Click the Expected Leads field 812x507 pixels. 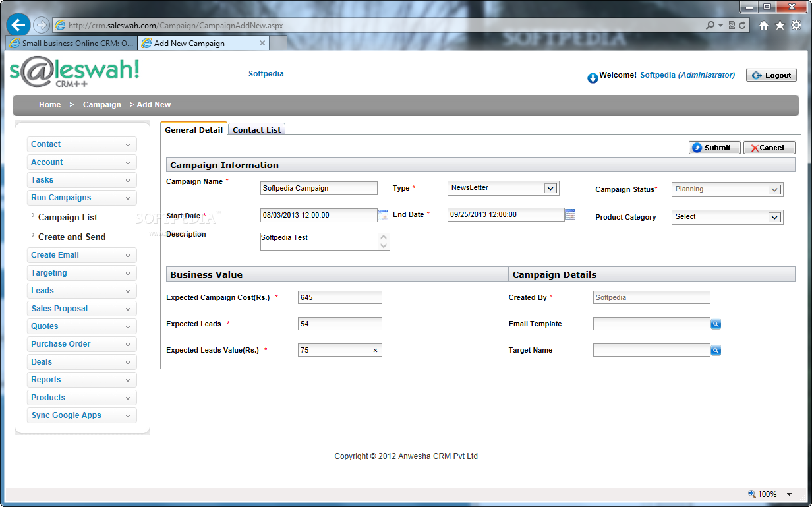340,324
